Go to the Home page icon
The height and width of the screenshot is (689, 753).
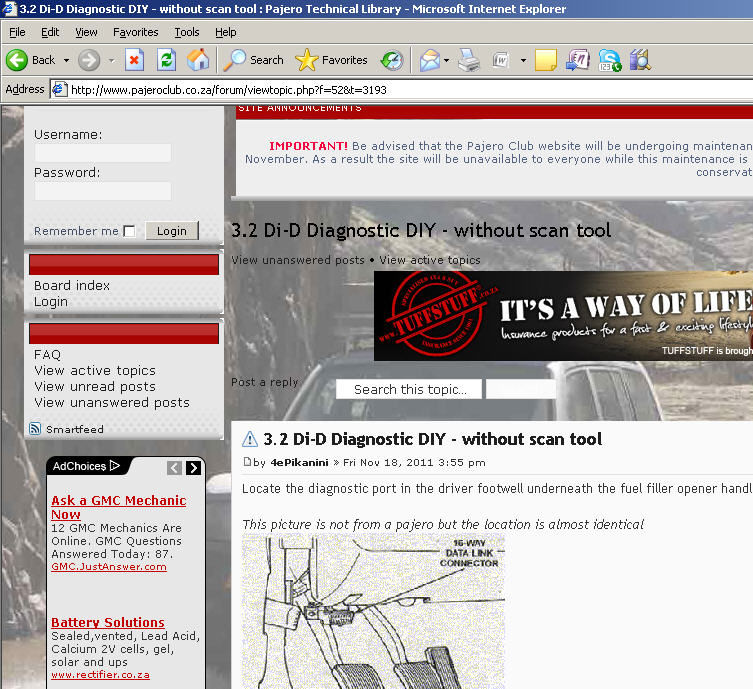click(x=198, y=60)
